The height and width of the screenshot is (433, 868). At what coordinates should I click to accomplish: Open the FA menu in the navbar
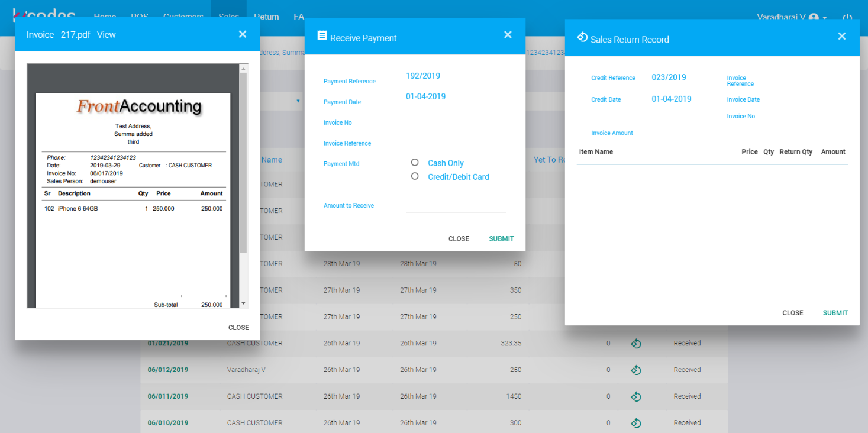click(299, 17)
